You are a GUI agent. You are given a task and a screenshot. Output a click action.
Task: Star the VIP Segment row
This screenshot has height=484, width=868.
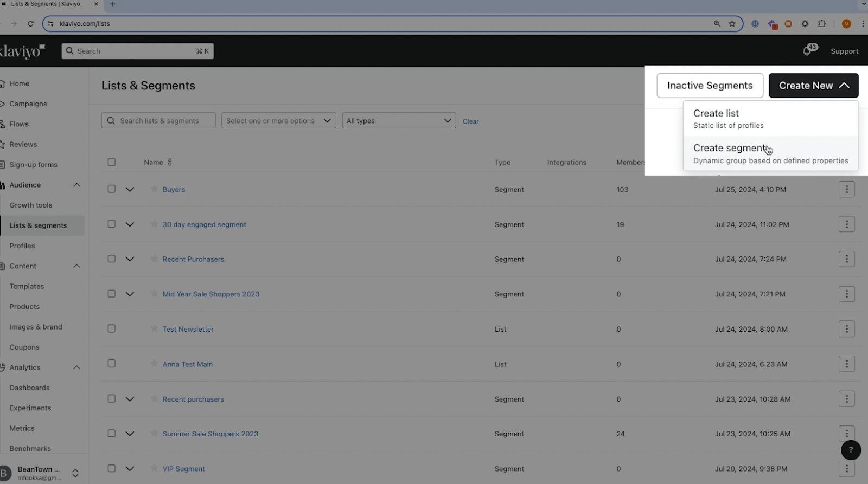(x=154, y=468)
